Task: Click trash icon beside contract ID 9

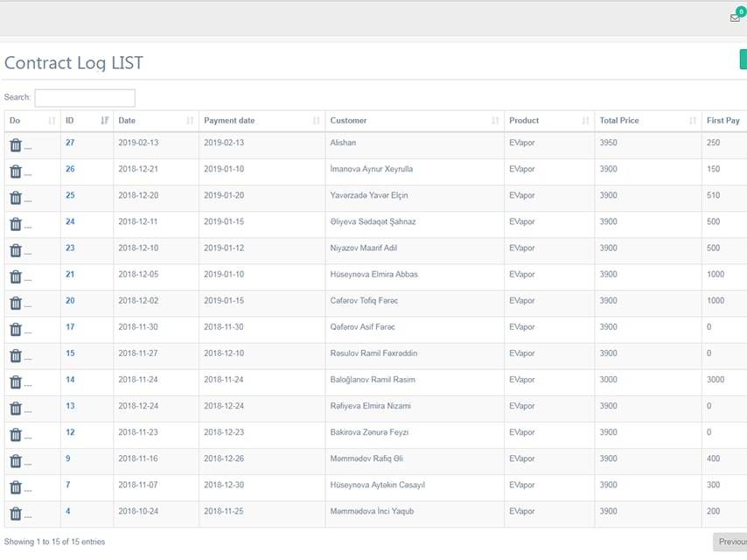Action: tap(16, 461)
